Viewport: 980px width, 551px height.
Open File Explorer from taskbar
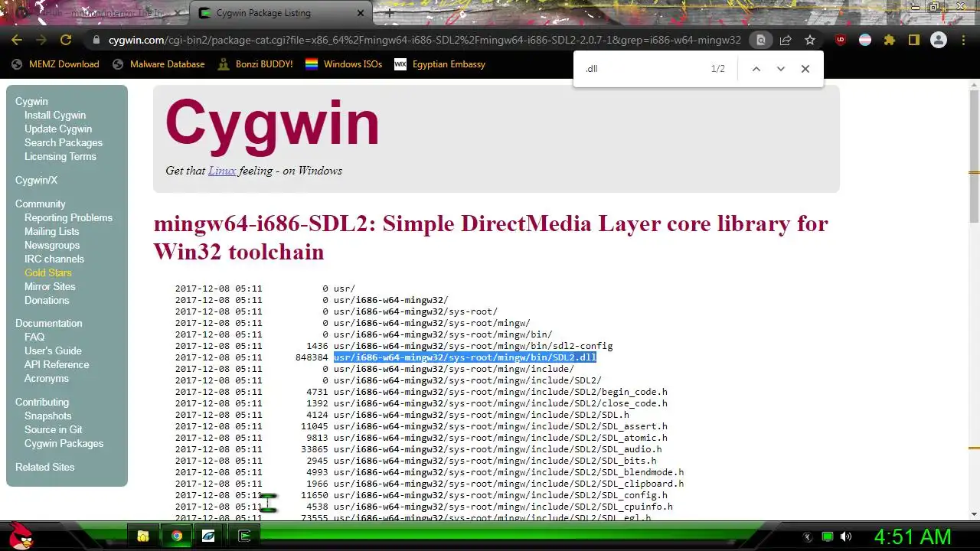pos(143,536)
